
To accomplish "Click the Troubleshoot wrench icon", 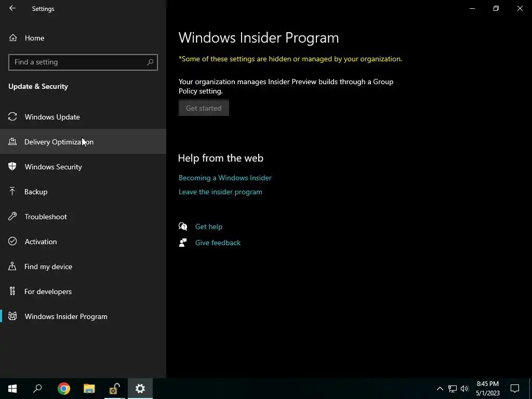I will [x=12, y=217].
